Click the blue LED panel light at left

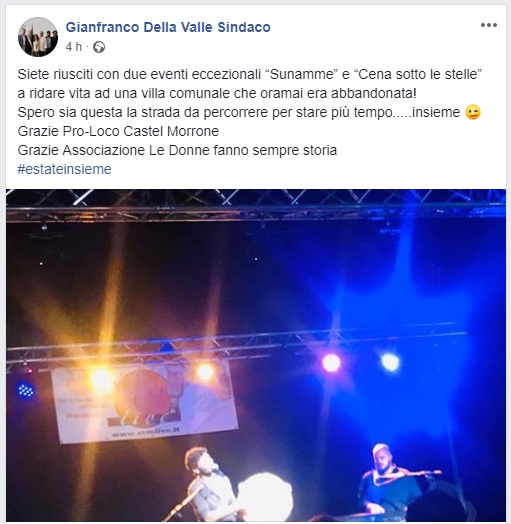point(25,390)
